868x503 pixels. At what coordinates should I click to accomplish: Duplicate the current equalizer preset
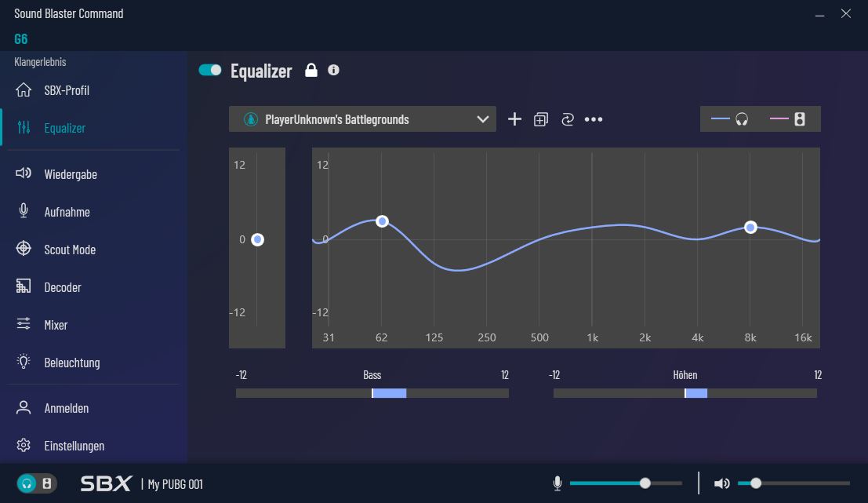[541, 119]
